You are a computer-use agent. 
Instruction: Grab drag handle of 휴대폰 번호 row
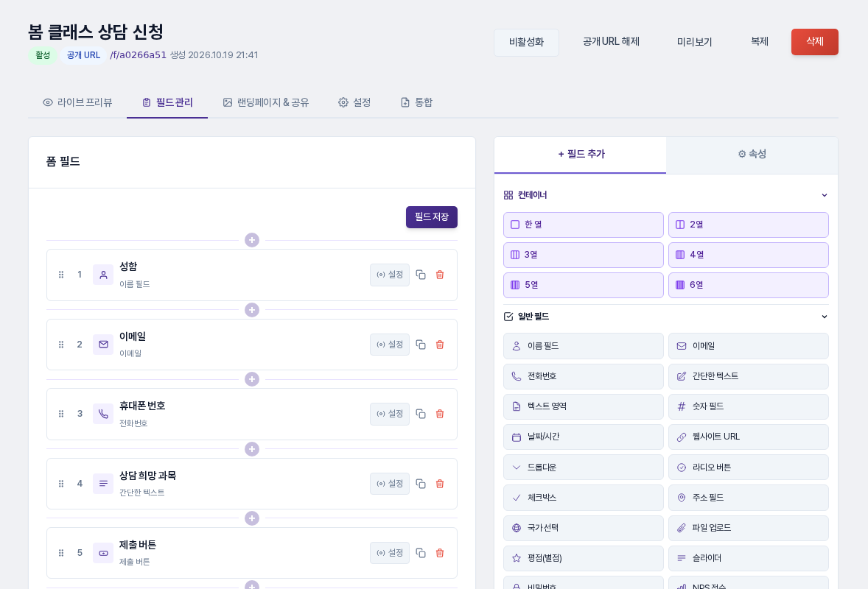point(61,414)
